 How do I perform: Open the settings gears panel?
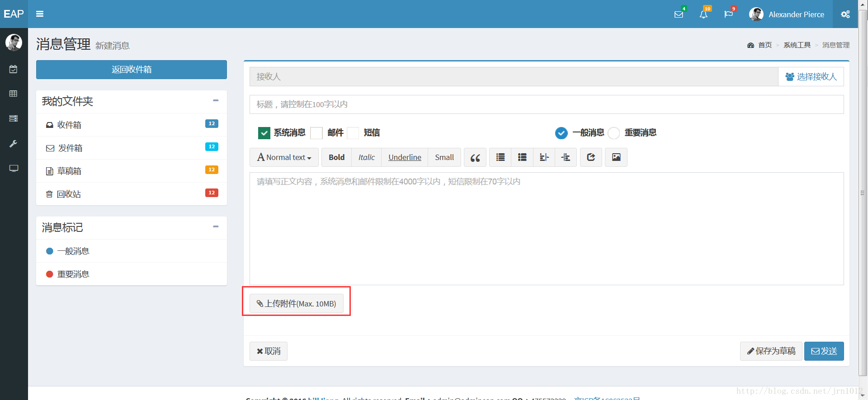(x=845, y=14)
